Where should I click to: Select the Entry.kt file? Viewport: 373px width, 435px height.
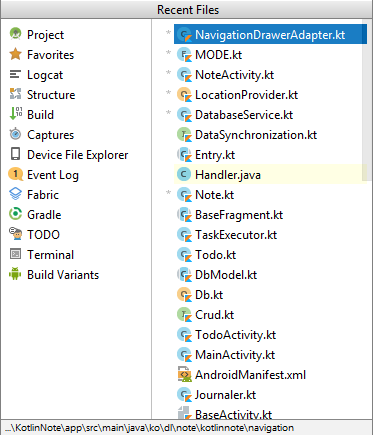[x=215, y=155]
